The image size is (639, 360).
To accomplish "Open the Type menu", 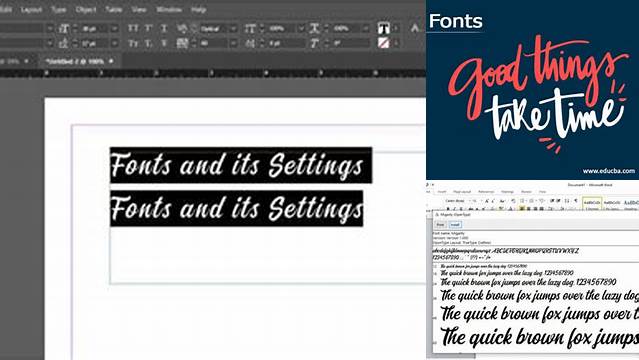I will click(x=59, y=9).
